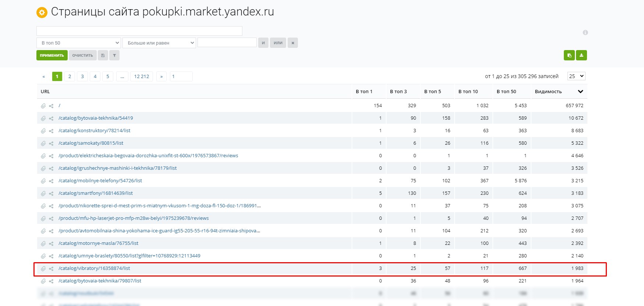Screen dimensions: 644x306
Task: Click the wide URL search input field
Action: click(139, 31)
